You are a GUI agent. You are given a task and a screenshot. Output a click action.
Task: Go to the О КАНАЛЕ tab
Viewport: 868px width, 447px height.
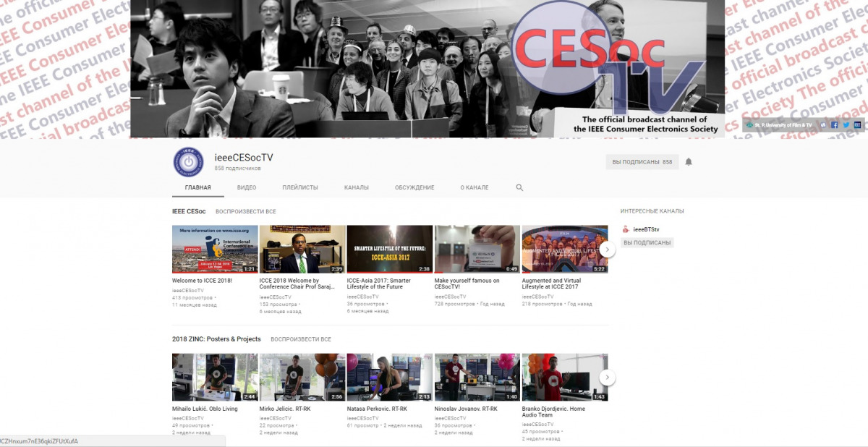(475, 188)
